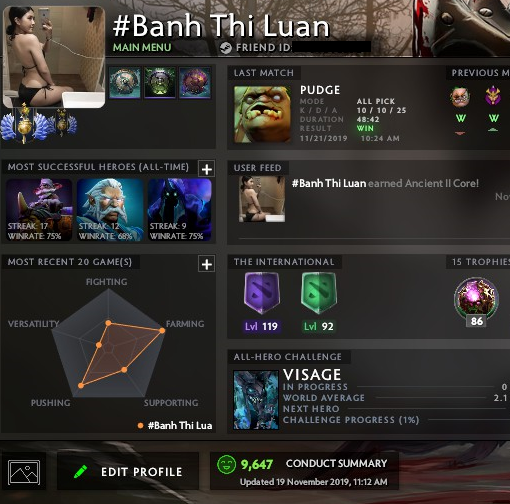Click the Steam icon beside Friend ID
The height and width of the screenshot is (504, 510).
226,48
